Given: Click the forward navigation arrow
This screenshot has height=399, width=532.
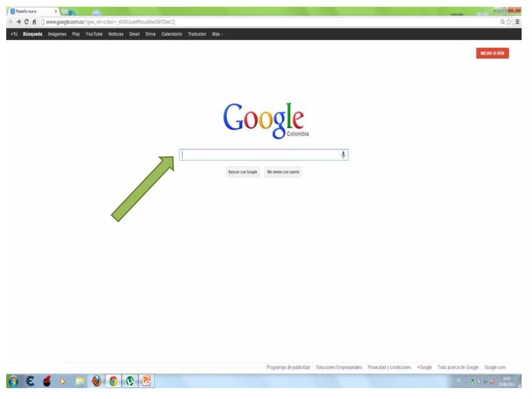Looking at the screenshot, I should [x=18, y=22].
